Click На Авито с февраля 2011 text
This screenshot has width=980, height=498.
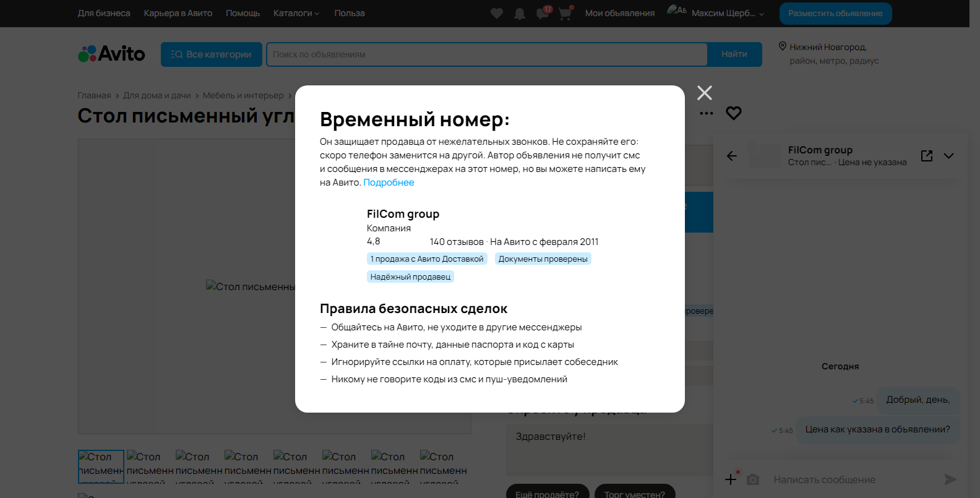click(544, 242)
